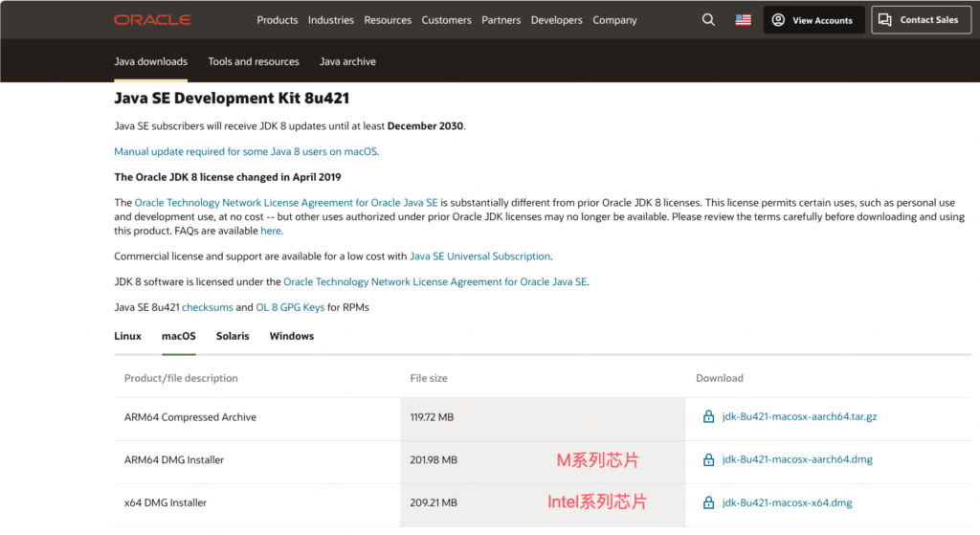
Task: Download jdk-8u421-macosx-aarch64.dmg
Action: (797, 459)
